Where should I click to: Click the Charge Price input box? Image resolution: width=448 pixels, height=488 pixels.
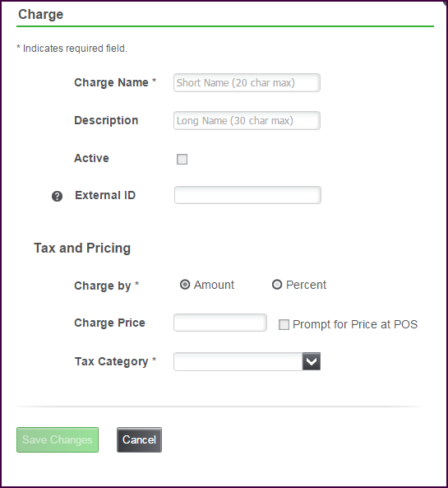tap(220, 323)
